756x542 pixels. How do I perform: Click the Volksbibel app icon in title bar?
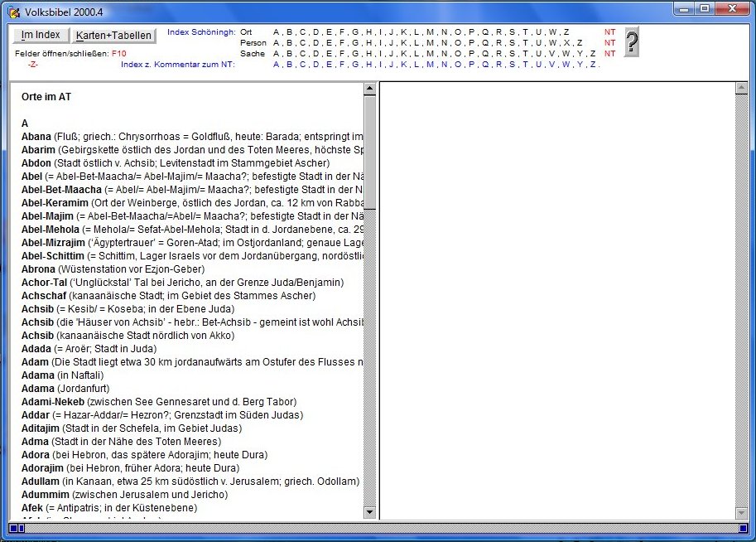(14, 12)
